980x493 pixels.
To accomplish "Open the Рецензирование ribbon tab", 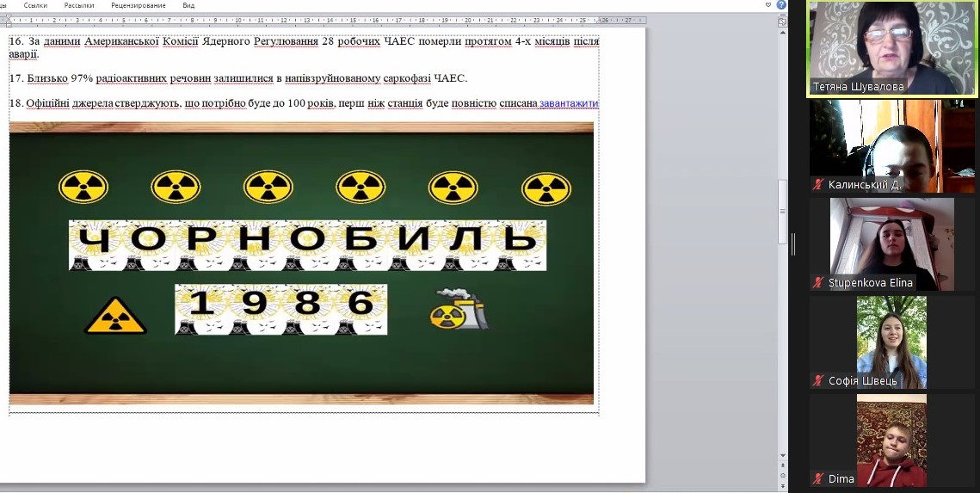I will coord(139,5).
